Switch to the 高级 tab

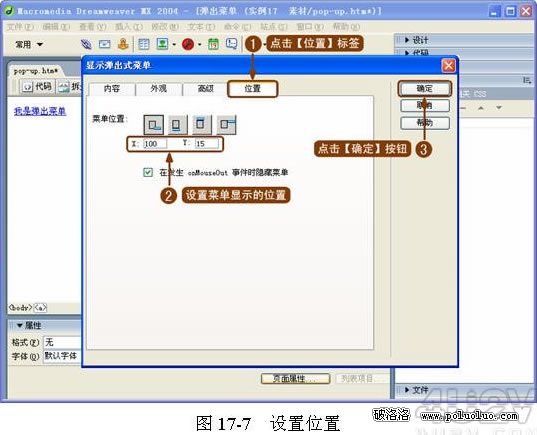(x=206, y=89)
